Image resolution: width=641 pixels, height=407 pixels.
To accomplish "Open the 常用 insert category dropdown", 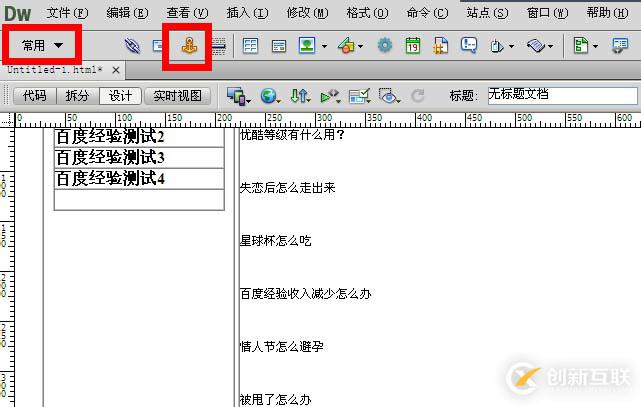I will [x=42, y=45].
